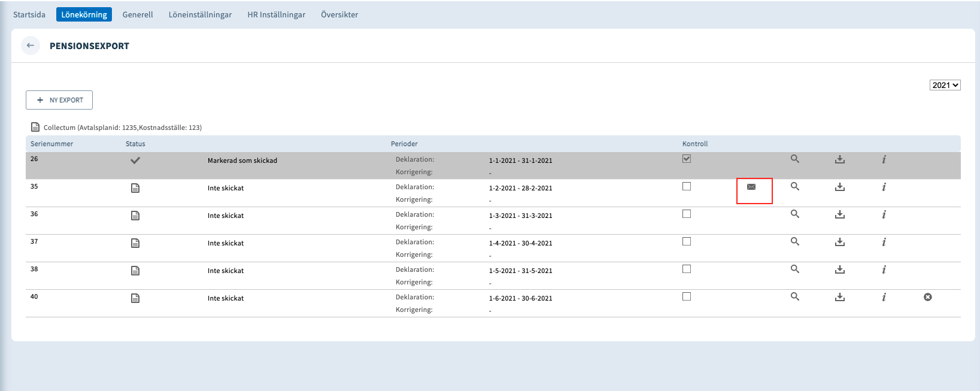This screenshot has height=391, width=980.
Task: Show info for serial number 38
Action: tap(884, 269)
